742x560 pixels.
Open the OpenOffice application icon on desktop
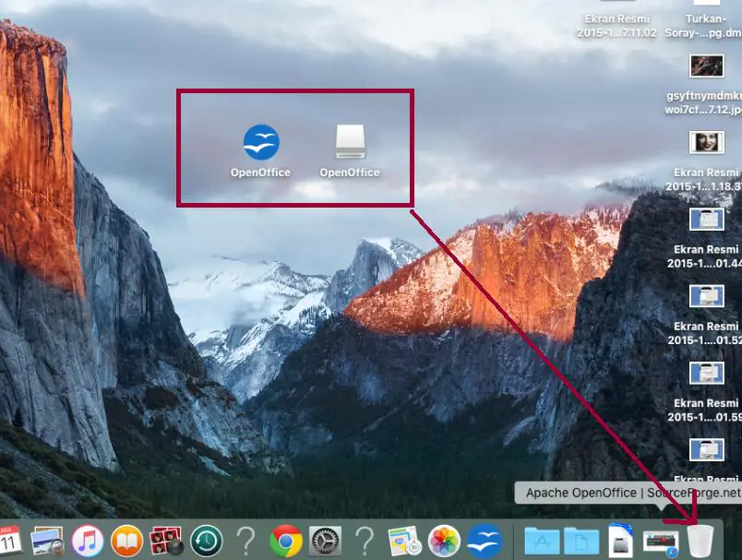pos(261,143)
